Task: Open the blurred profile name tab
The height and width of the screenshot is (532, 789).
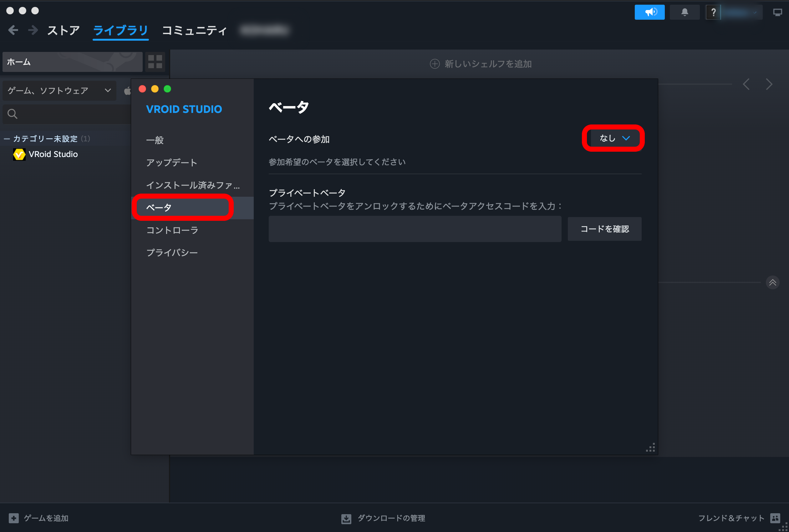Action: coord(265,31)
